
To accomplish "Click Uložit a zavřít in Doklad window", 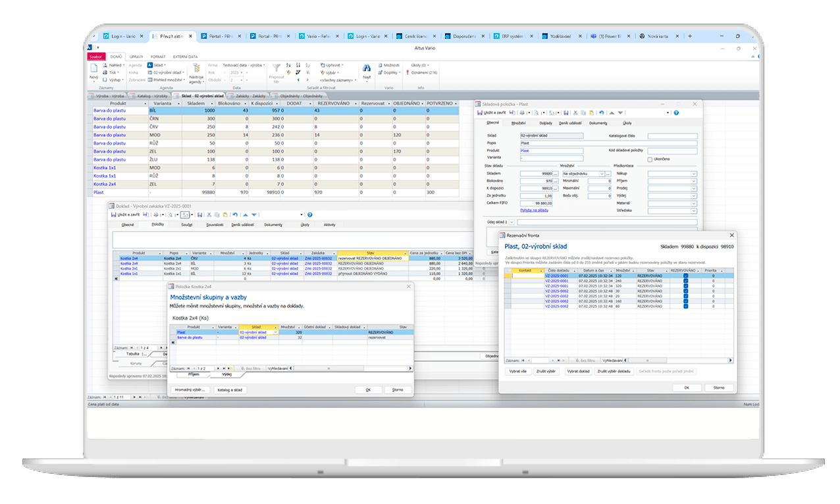I will pos(126,214).
